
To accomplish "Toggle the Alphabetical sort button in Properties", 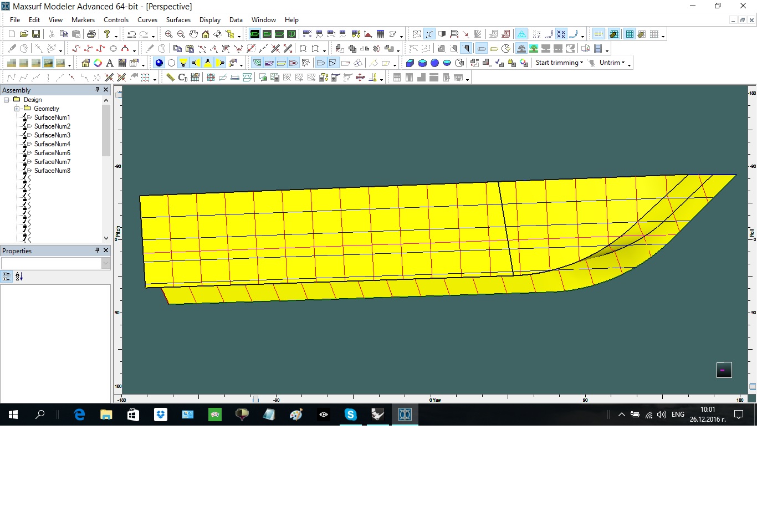I will [x=19, y=277].
